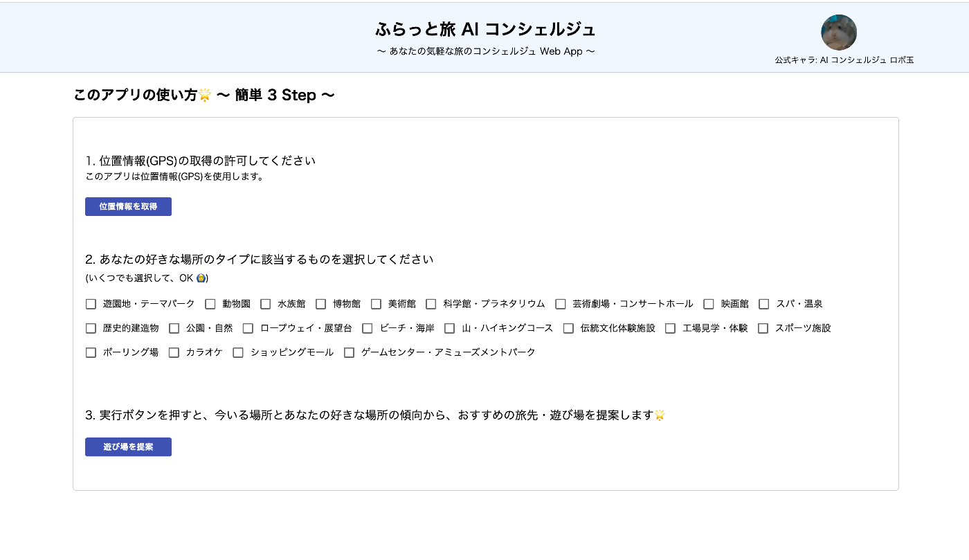Select 芸術劇場・コンサートホール checkbox

pyautogui.click(x=561, y=304)
